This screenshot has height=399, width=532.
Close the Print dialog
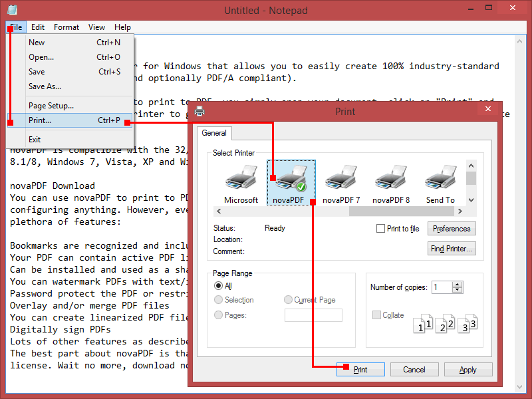[x=488, y=108]
